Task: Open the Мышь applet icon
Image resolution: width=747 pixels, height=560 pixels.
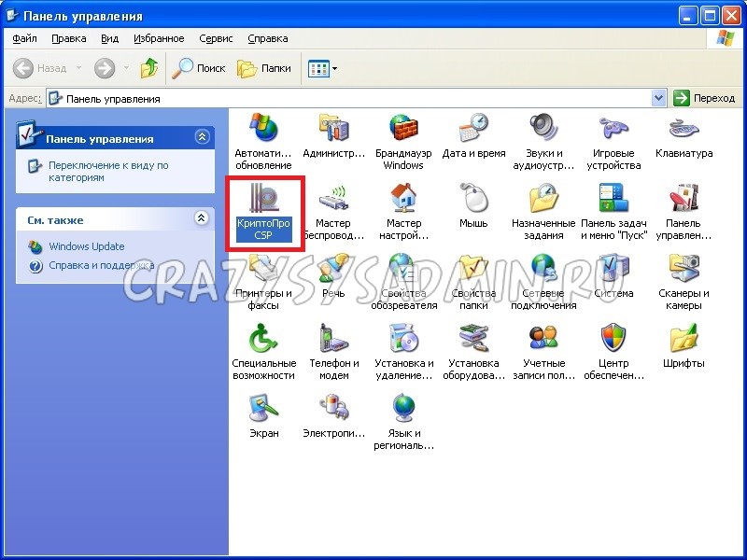Action: click(473, 198)
